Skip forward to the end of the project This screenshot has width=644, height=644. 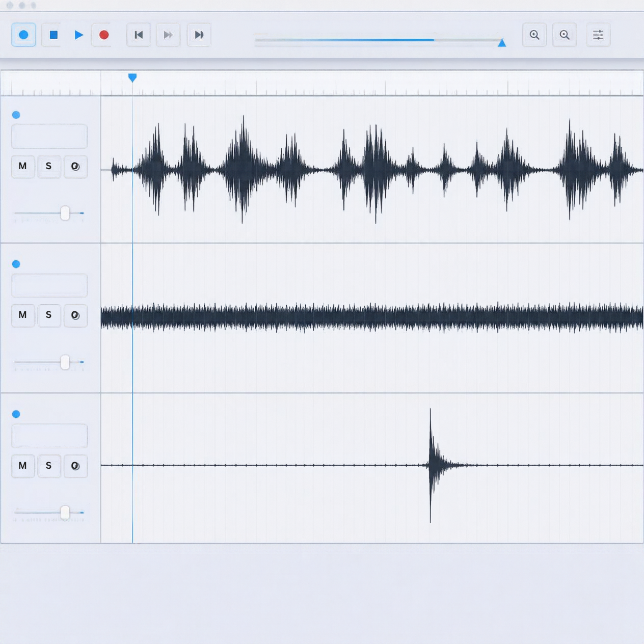tap(199, 35)
